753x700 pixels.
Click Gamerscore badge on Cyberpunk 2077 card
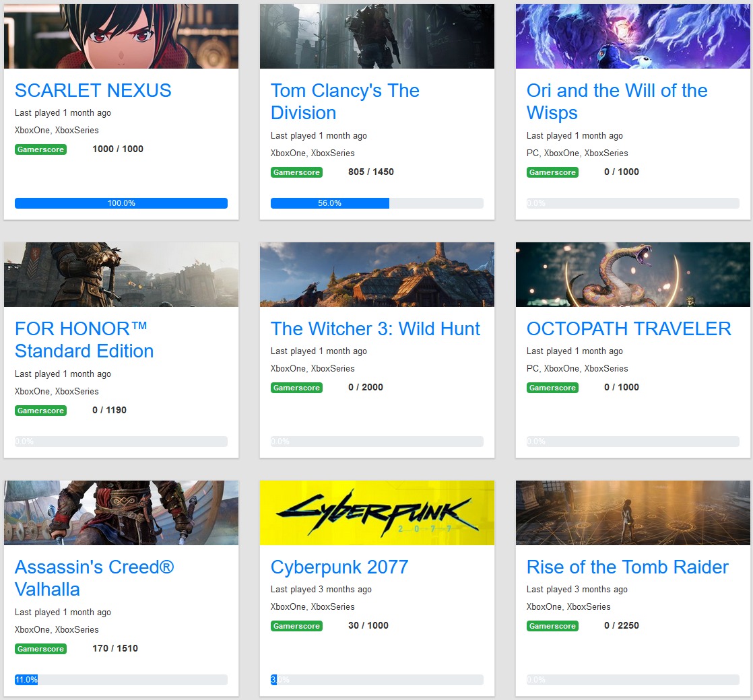click(x=297, y=626)
